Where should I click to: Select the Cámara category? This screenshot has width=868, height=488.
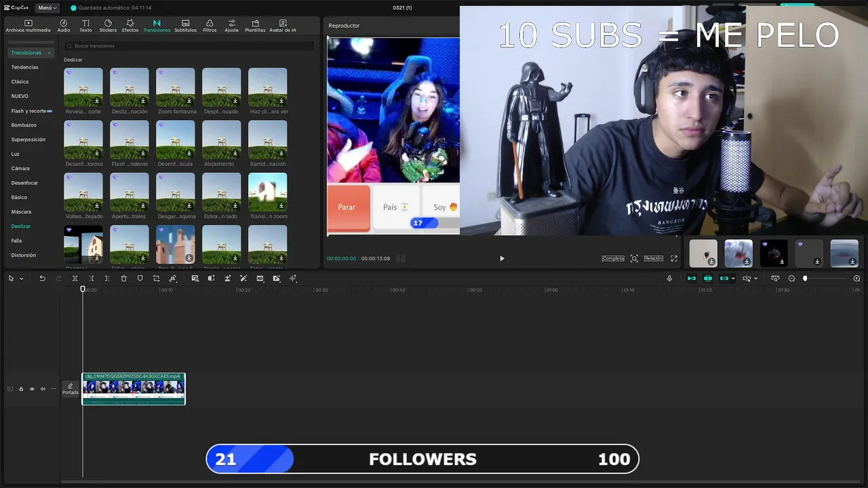click(x=20, y=168)
